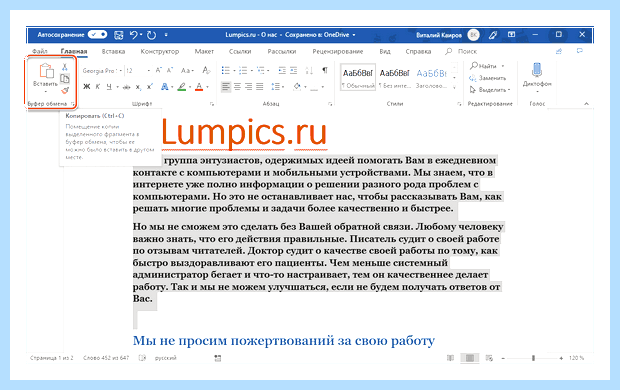Toggle underline (Ч) formatting
This screenshot has width=620, height=390.
tap(109, 87)
